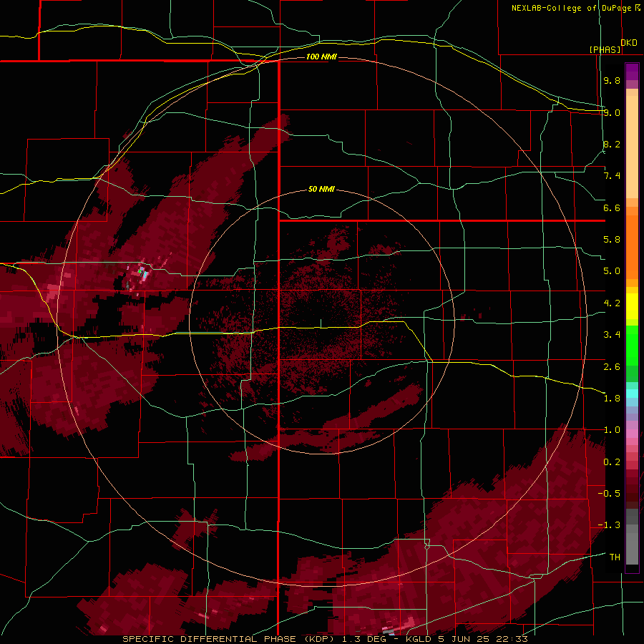Click the 4.2 scale label
This screenshot has width=644, height=644.
tap(612, 303)
